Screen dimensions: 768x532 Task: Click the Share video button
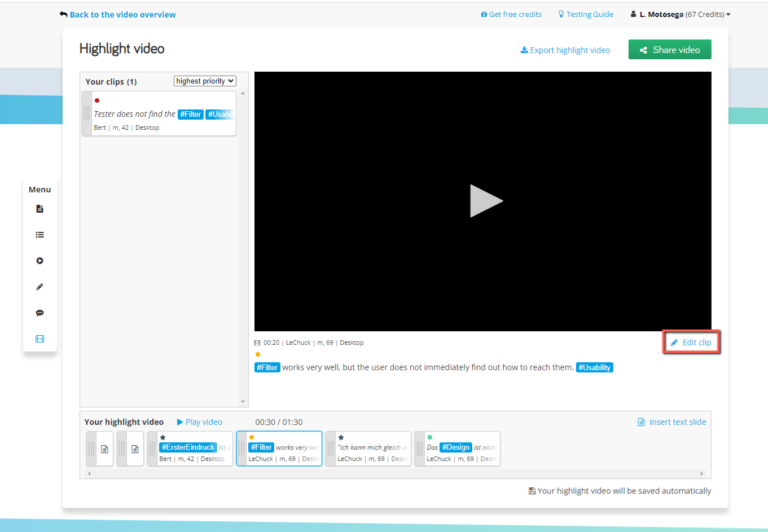pyautogui.click(x=670, y=50)
